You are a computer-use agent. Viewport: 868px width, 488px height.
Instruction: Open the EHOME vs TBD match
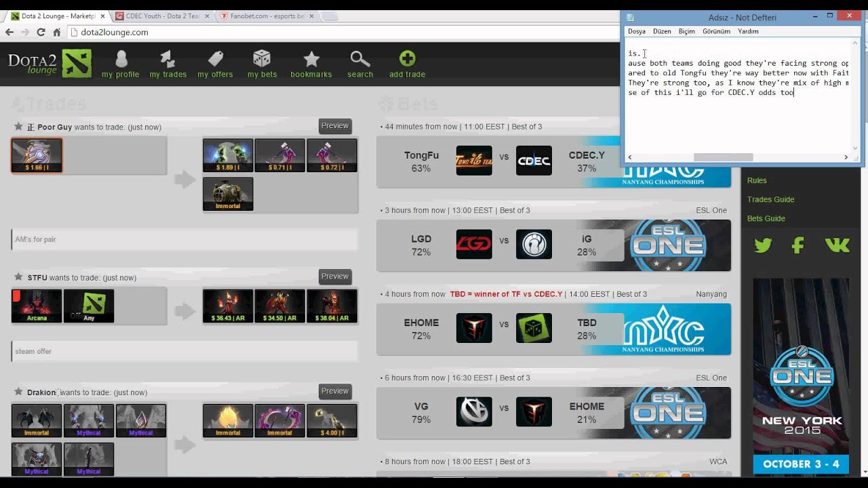[553, 329]
